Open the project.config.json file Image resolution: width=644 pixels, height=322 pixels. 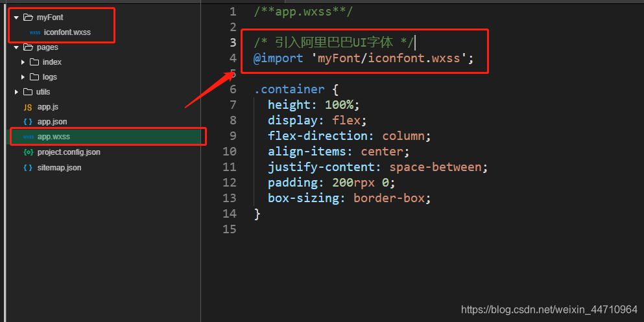point(69,152)
